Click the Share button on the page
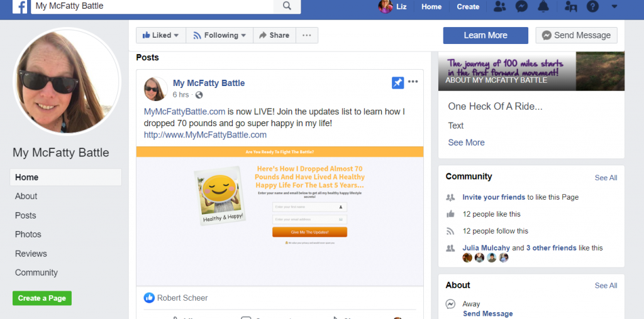The height and width of the screenshot is (319, 644). tap(274, 35)
